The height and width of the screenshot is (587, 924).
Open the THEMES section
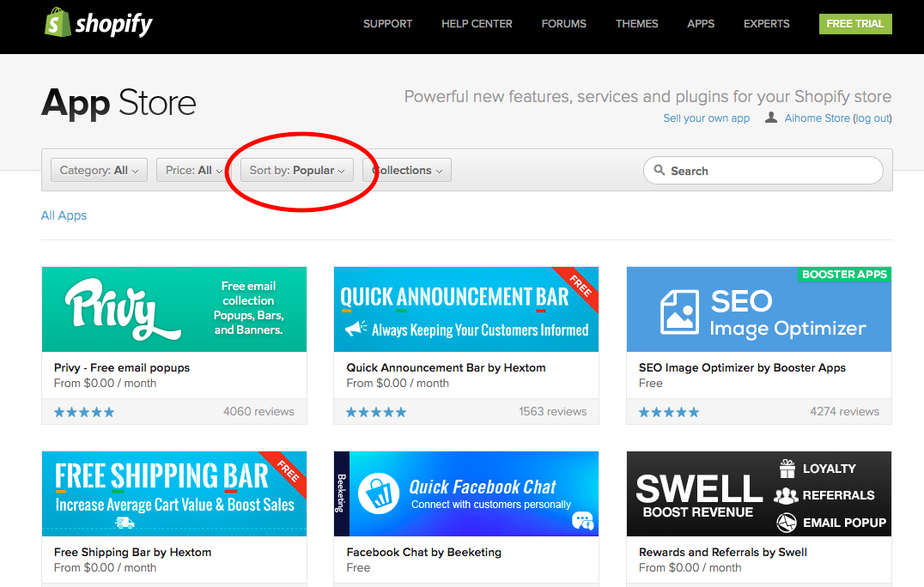click(x=636, y=23)
